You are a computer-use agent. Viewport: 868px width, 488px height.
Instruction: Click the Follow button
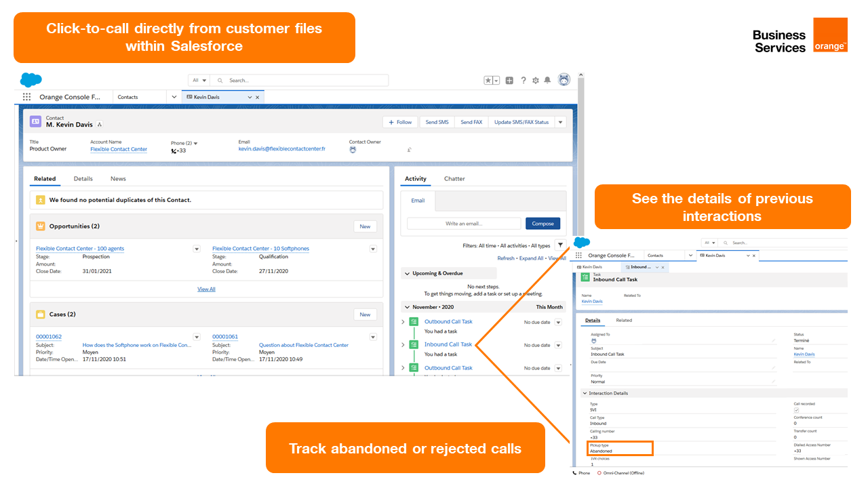[399, 121]
